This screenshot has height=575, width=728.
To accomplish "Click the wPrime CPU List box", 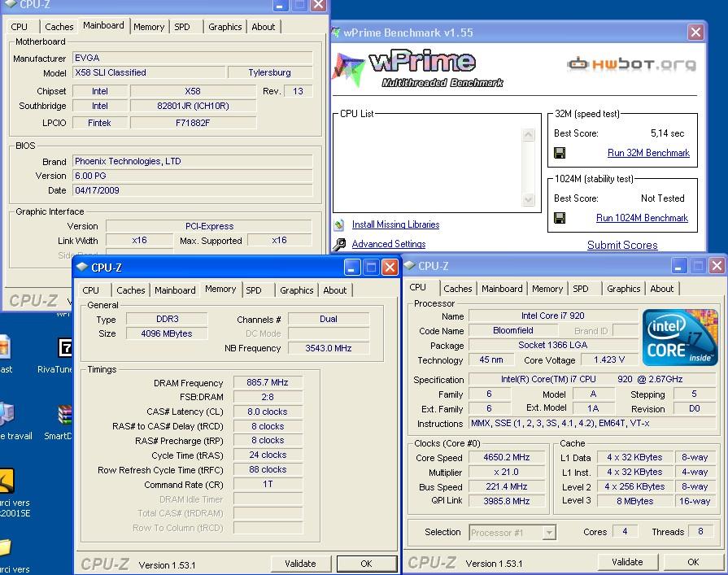I will 437,163.
